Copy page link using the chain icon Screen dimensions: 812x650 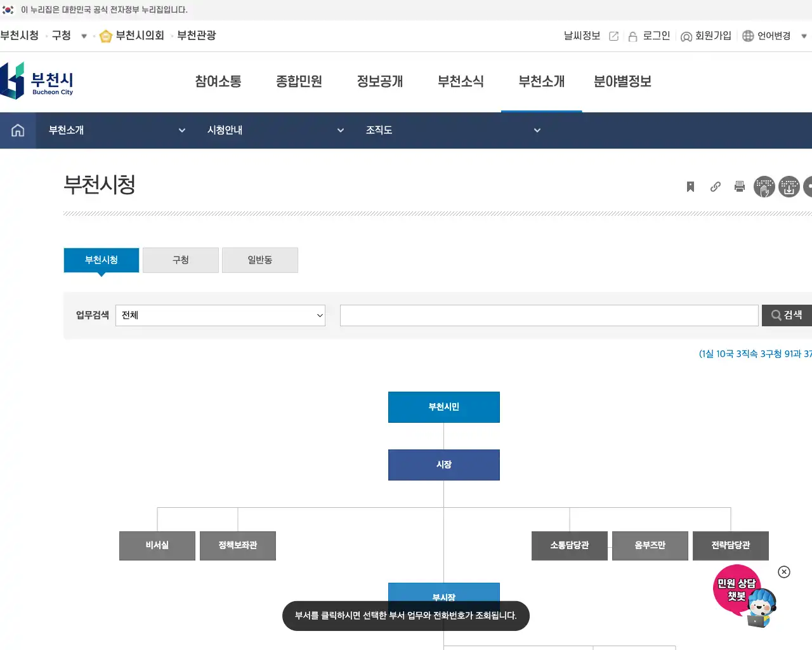point(716,187)
